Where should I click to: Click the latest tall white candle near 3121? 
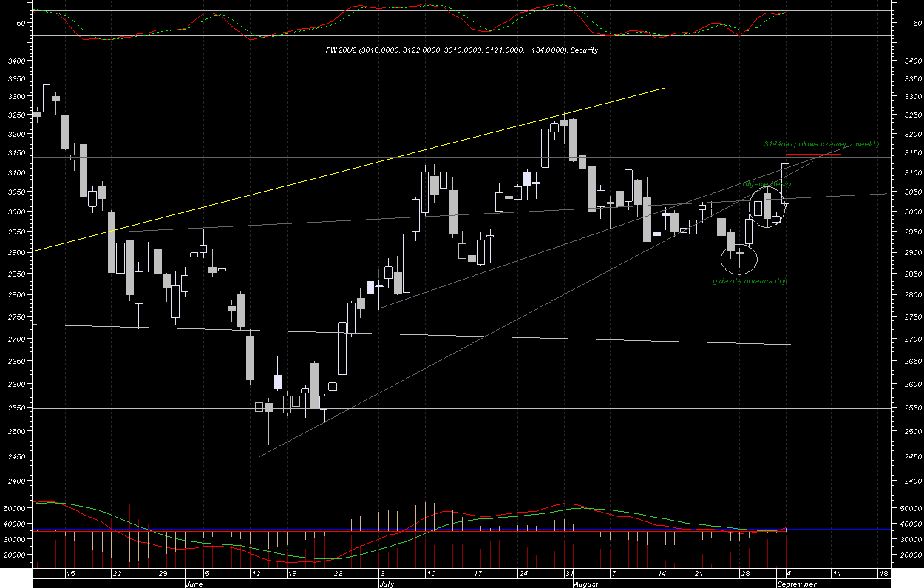click(785, 183)
